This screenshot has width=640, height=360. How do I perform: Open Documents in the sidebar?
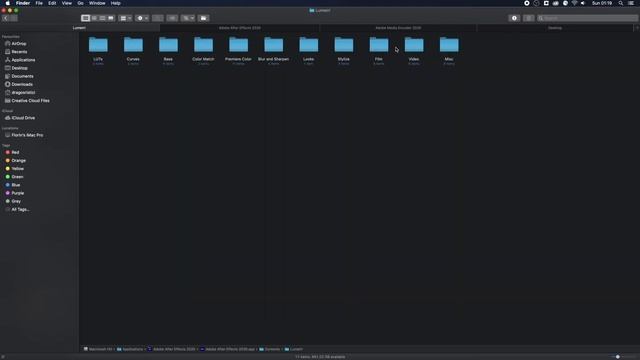[x=22, y=76]
